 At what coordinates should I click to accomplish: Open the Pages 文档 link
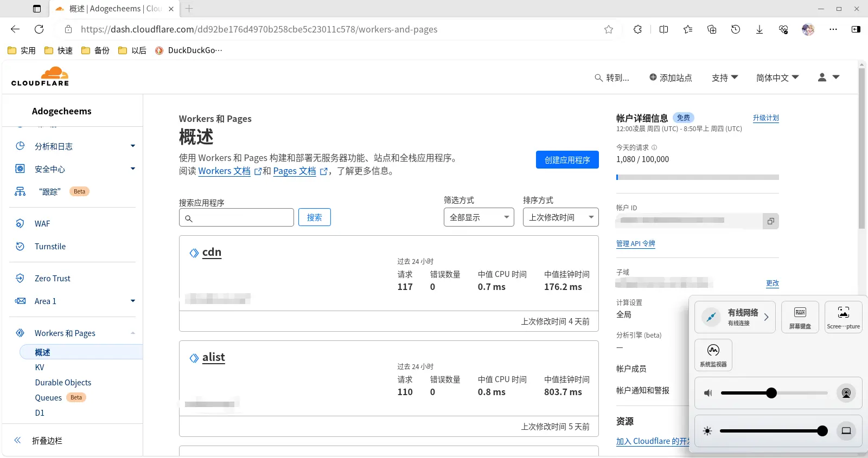[x=295, y=171]
